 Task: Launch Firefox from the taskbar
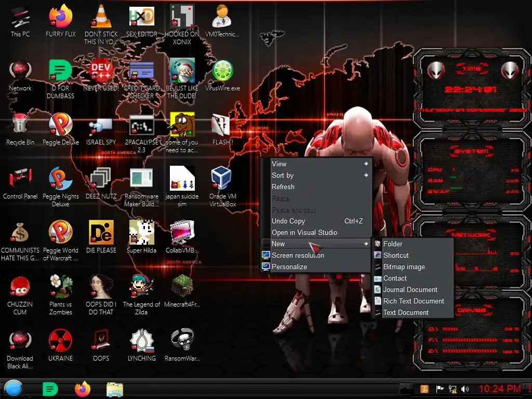(x=83, y=389)
